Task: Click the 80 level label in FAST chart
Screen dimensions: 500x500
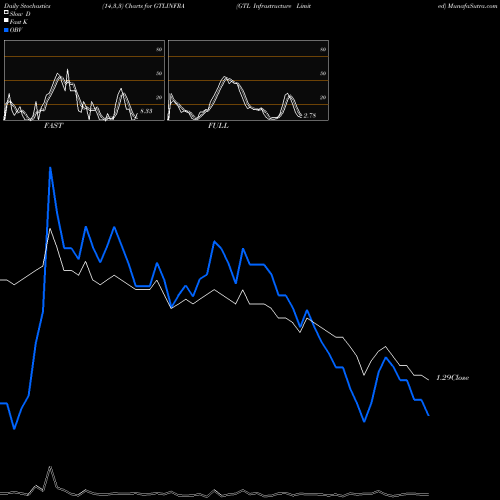Action: [x=159, y=49]
